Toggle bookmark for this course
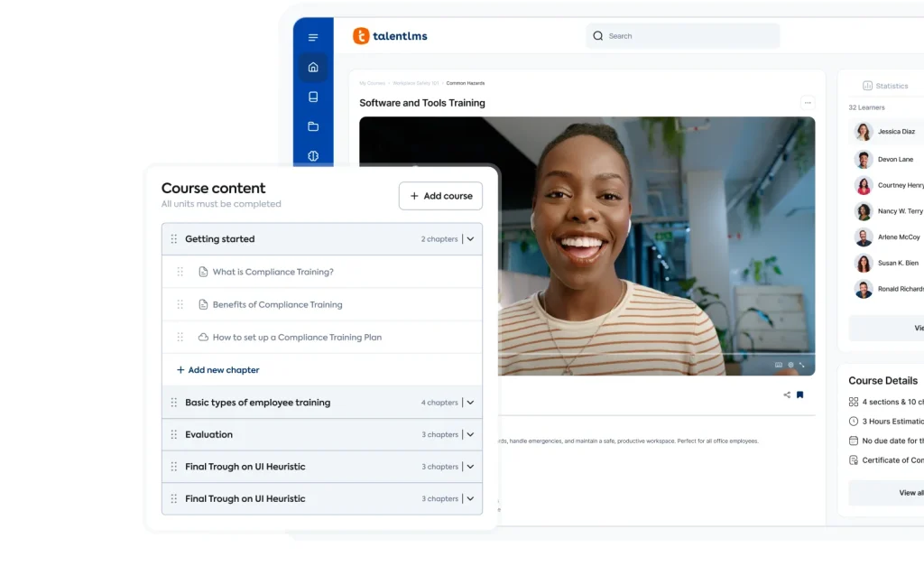The height and width of the screenshot is (566, 924). [799, 394]
